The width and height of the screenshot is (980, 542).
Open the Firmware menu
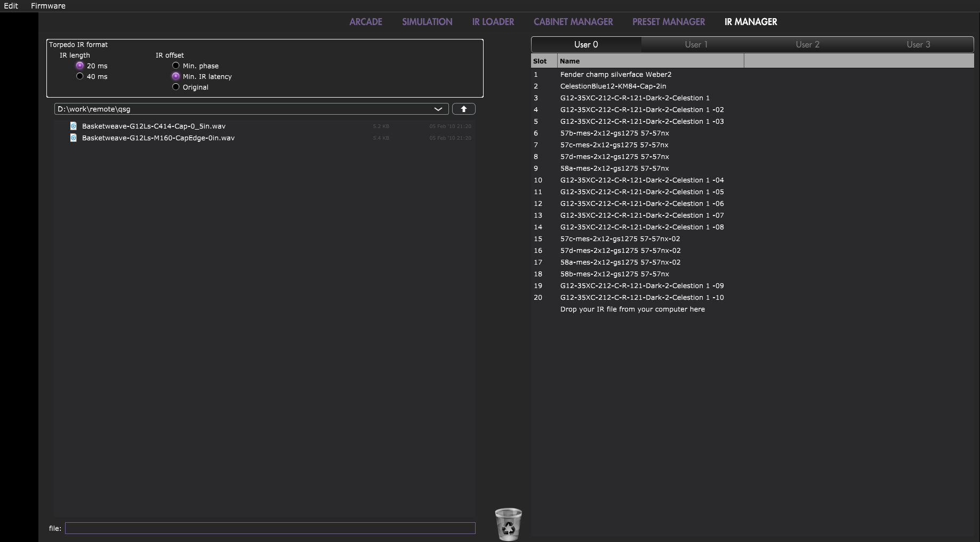coord(48,6)
